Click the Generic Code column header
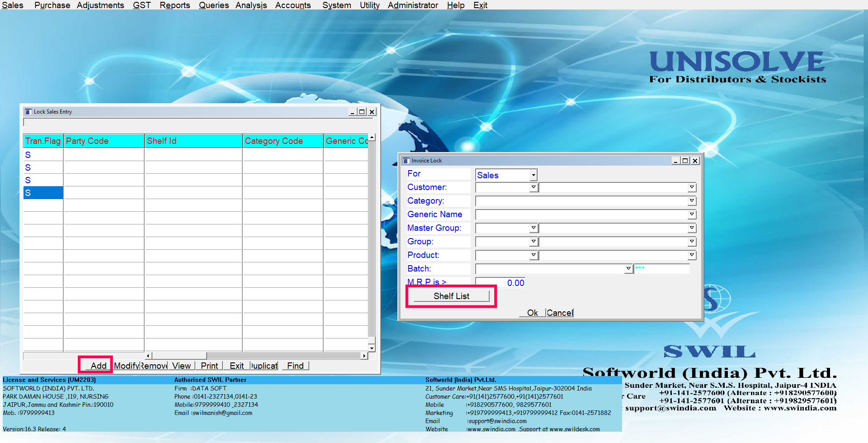This screenshot has height=443, width=868. [x=346, y=141]
